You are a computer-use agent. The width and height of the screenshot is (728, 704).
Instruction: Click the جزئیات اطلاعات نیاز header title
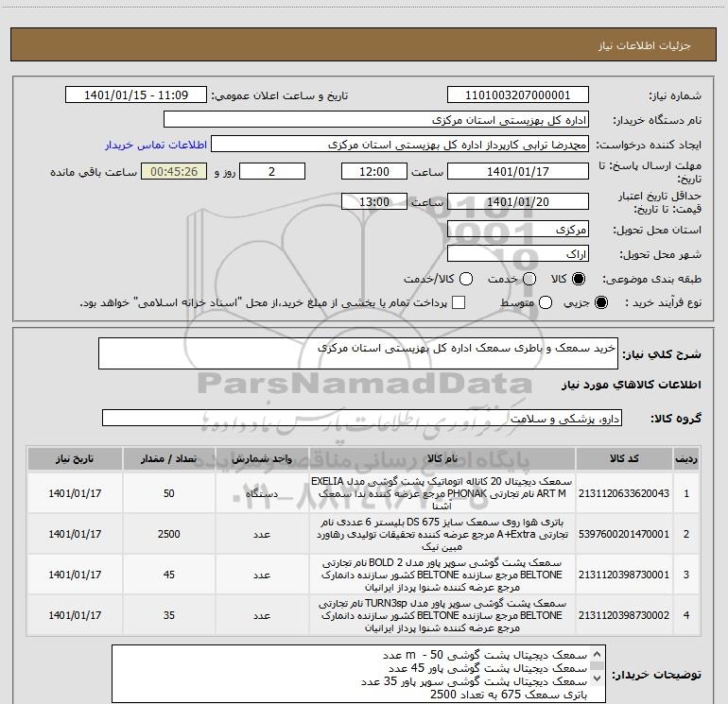pos(645,45)
